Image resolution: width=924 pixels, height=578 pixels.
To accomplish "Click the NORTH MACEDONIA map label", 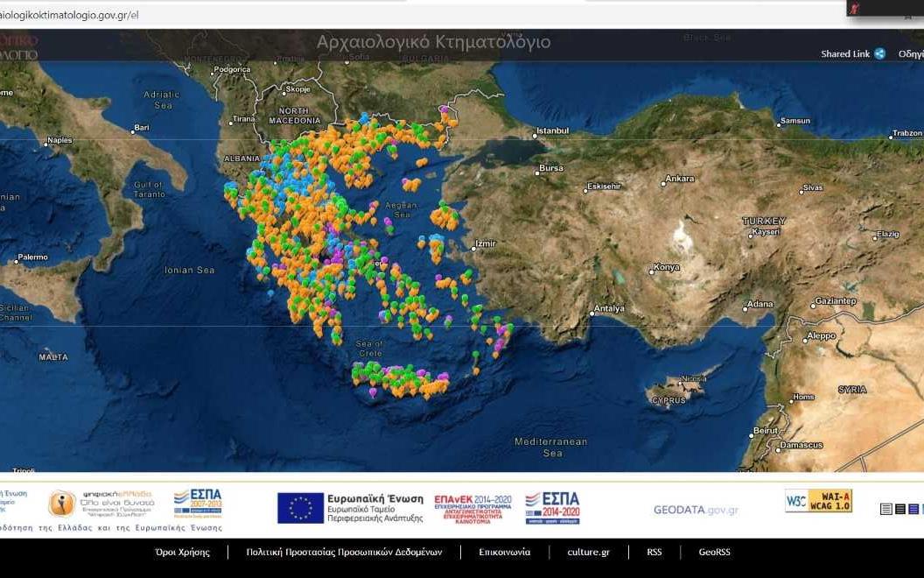I will pyautogui.click(x=295, y=116).
